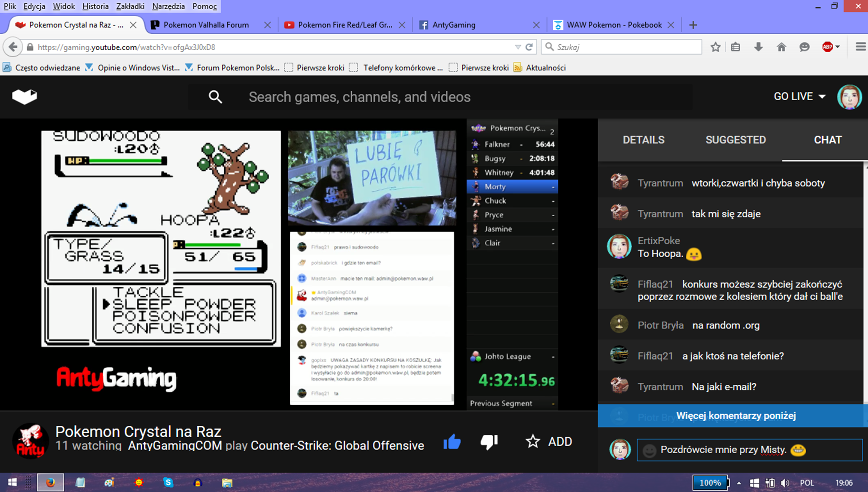Expand the Adblock Plus dropdown arrow
The height and width of the screenshot is (492, 868).
[838, 47]
